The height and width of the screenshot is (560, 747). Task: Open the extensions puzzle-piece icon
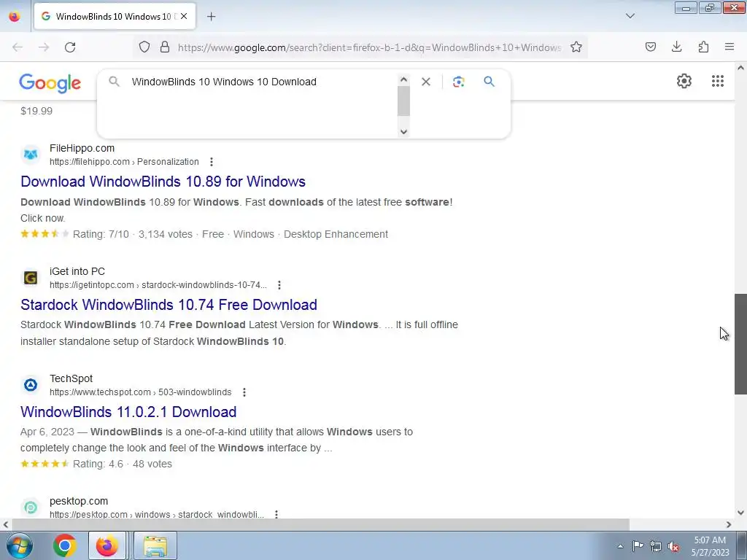pyautogui.click(x=703, y=47)
